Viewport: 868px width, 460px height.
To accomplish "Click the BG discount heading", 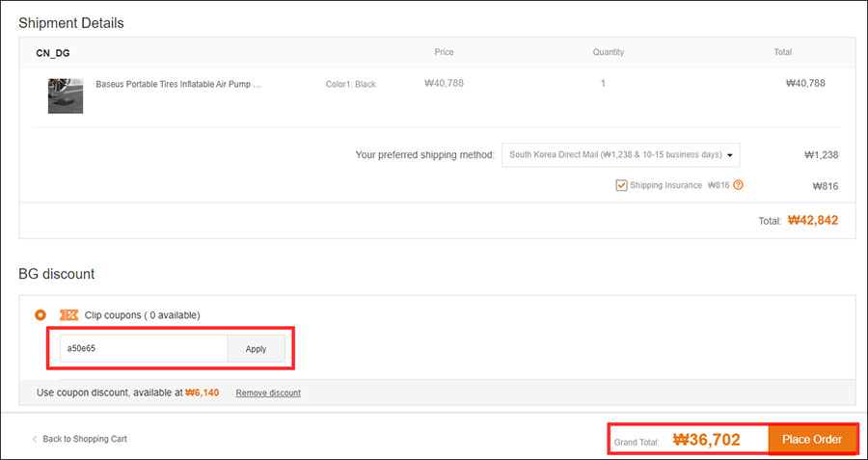I will (57, 274).
